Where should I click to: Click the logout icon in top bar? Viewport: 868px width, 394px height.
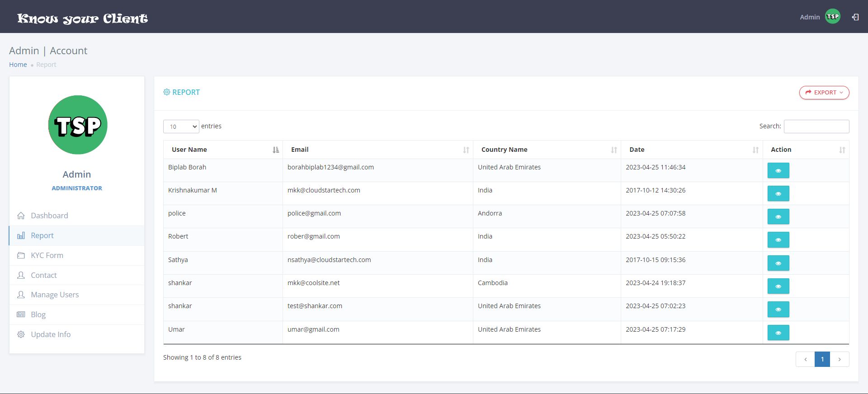(855, 17)
